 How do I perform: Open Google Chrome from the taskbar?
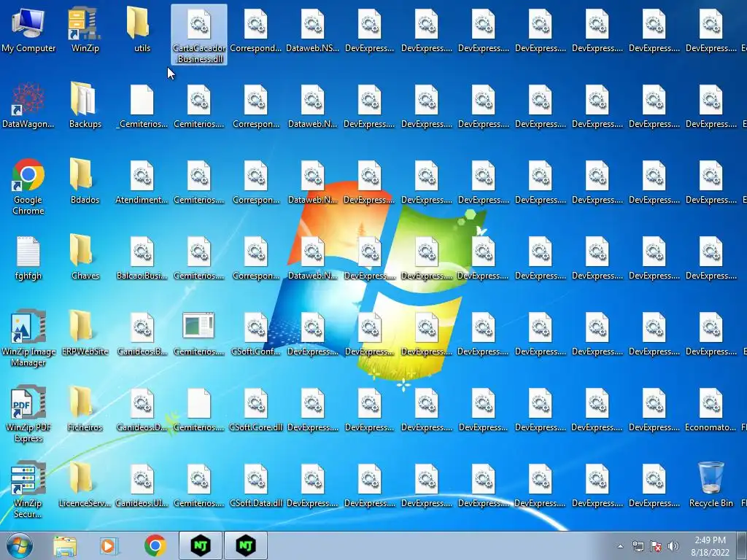click(155, 545)
